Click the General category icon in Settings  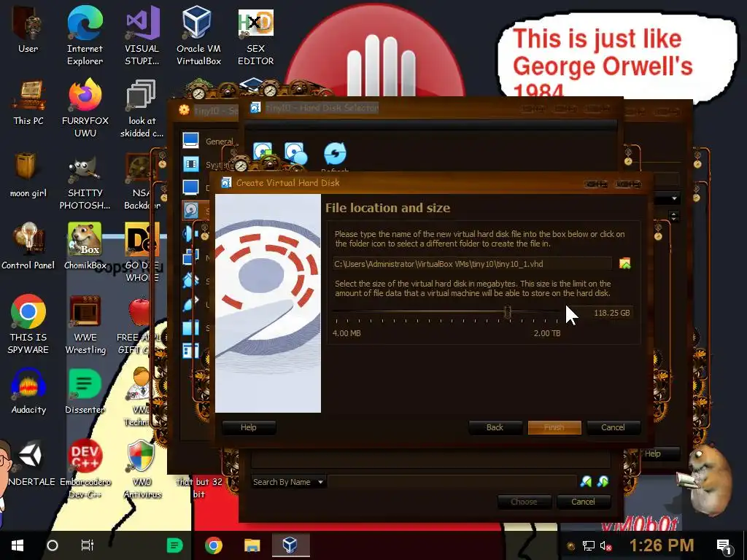190,141
